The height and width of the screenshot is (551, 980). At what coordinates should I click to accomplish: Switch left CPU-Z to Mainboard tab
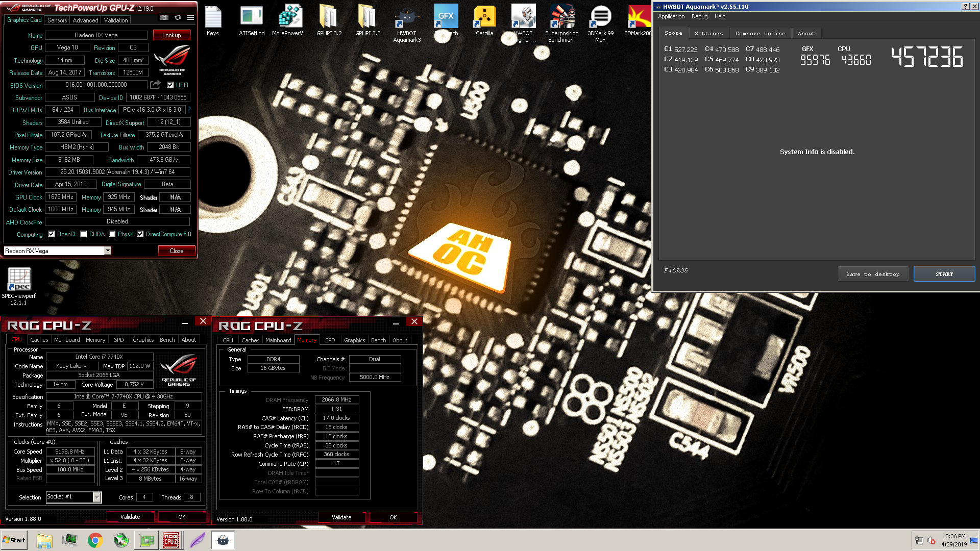click(67, 340)
